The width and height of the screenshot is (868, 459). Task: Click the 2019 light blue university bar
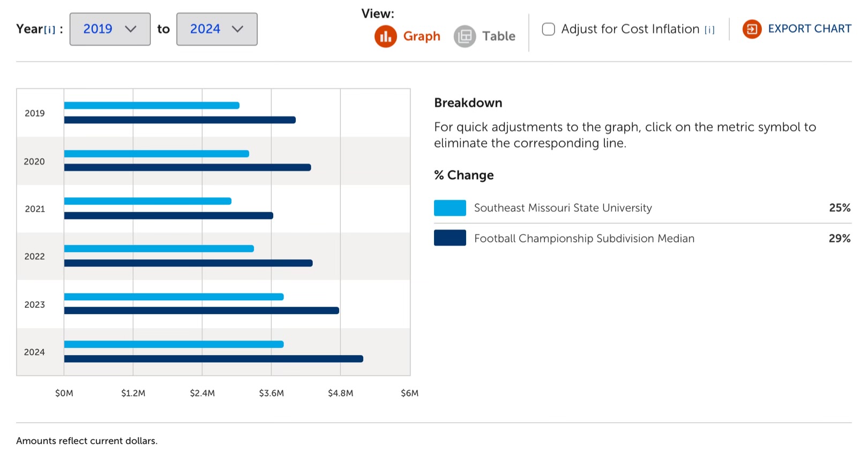(x=152, y=106)
